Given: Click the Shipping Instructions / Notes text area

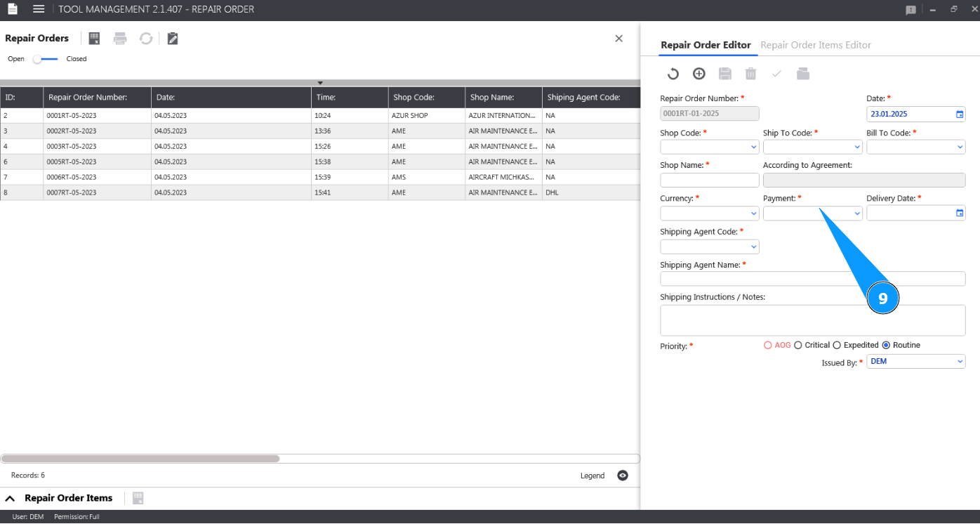Looking at the screenshot, I should [813, 320].
